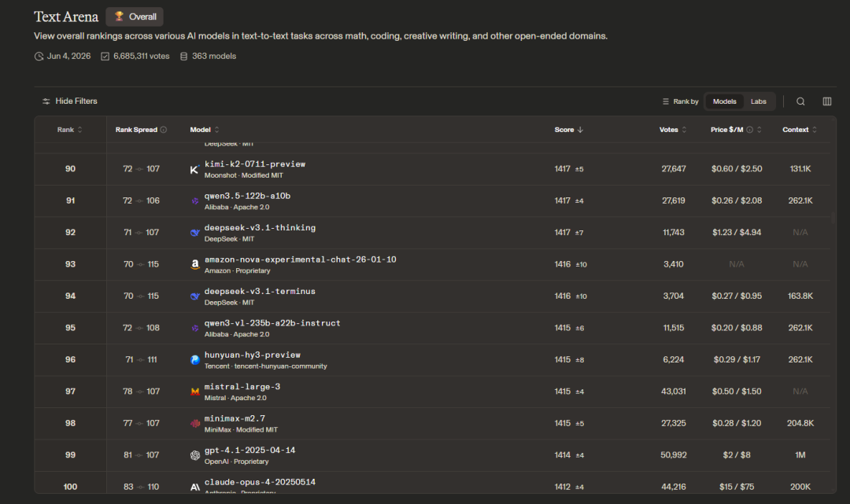Click the 43,031 votes cell

coord(673,392)
